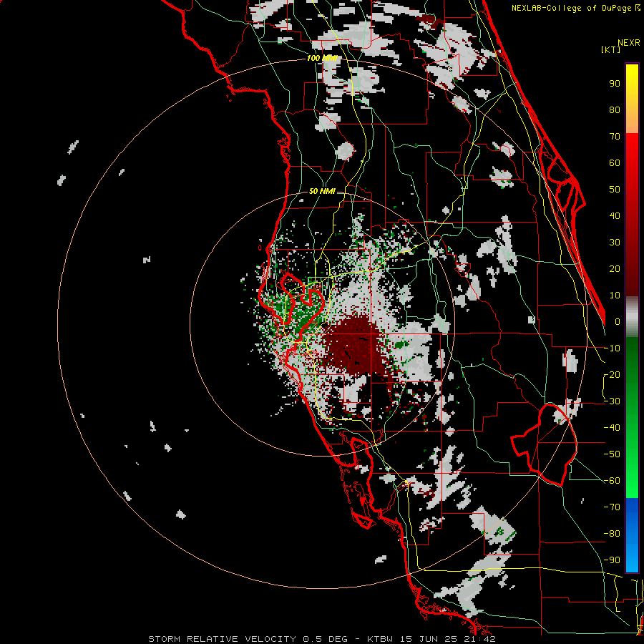Click the 70 value on velocity legend
The height and width of the screenshot is (644, 644).
click(x=615, y=137)
